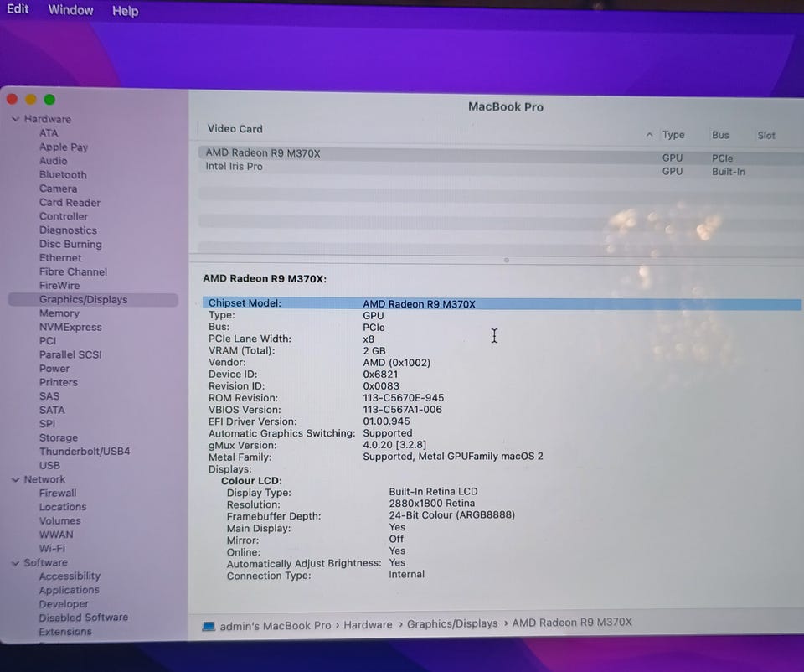This screenshot has height=672, width=804.
Task: Select the AMD Radeon R9 M370X video card row
Action: tap(501, 154)
